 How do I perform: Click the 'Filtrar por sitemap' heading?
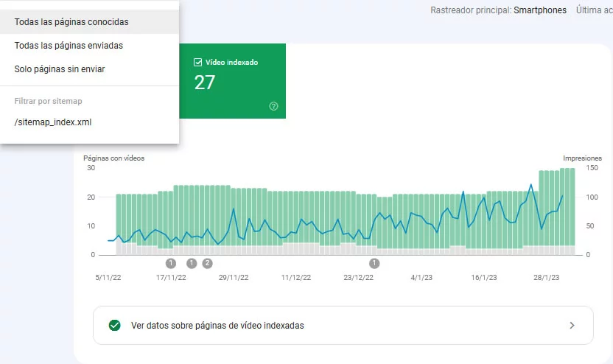coord(48,101)
